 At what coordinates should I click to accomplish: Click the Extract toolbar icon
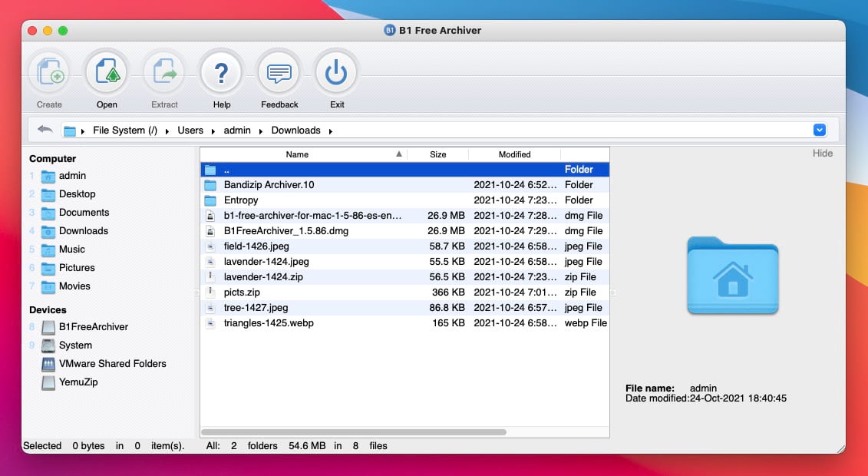[x=164, y=73]
